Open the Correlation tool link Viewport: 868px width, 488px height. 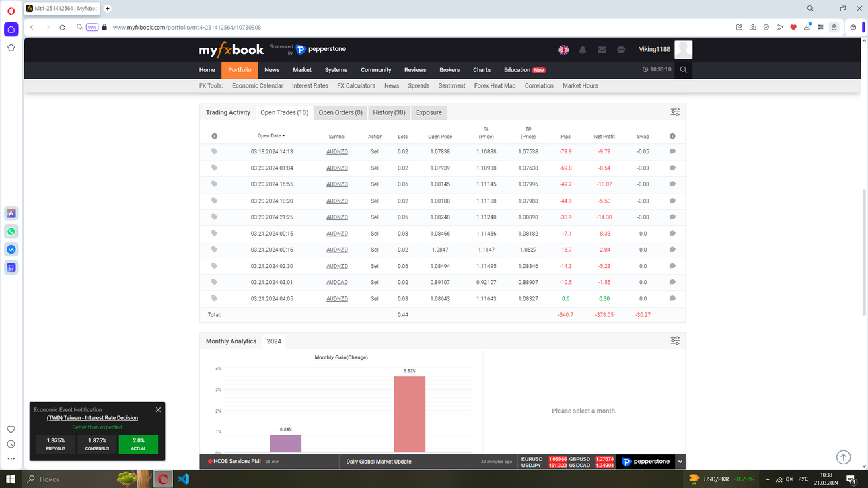point(539,86)
